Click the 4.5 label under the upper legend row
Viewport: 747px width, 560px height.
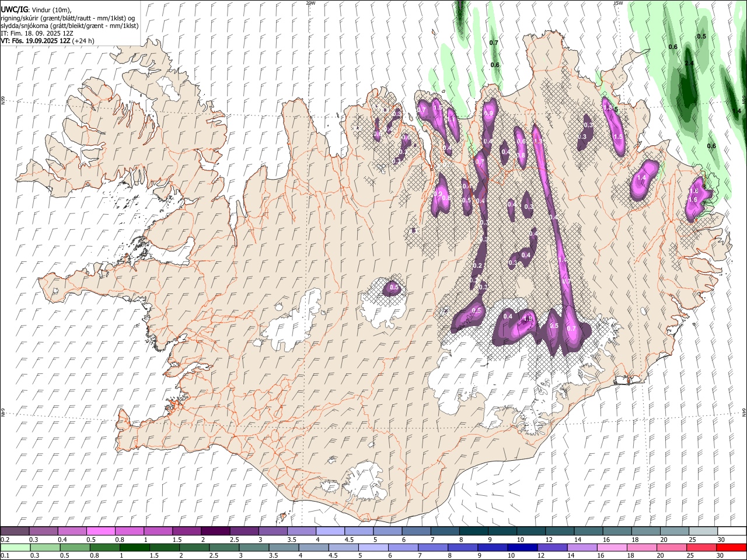[349, 540]
